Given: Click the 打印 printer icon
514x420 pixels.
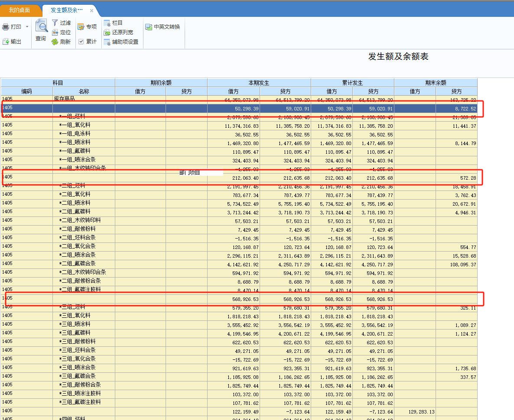Looking at the screenshot, I should click(6, 27).
